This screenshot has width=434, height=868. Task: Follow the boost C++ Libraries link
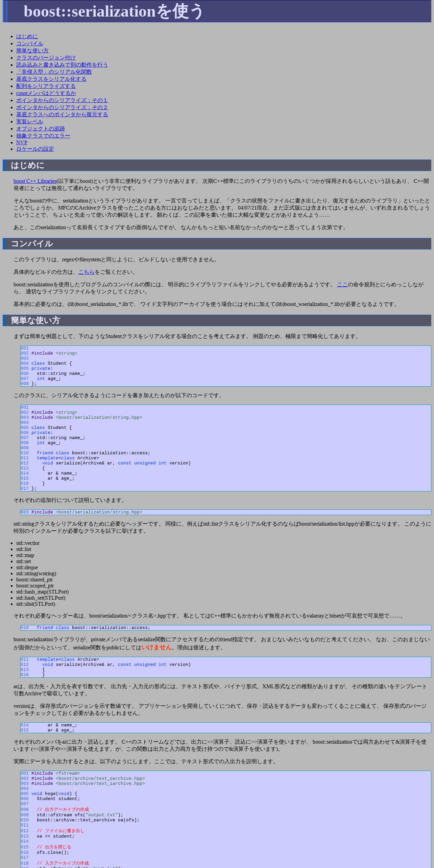(35, 181)
